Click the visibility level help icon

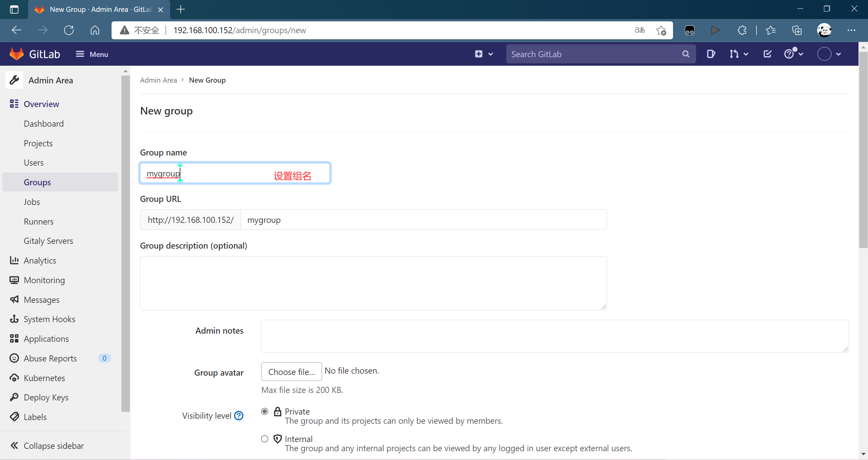(239, 416)
